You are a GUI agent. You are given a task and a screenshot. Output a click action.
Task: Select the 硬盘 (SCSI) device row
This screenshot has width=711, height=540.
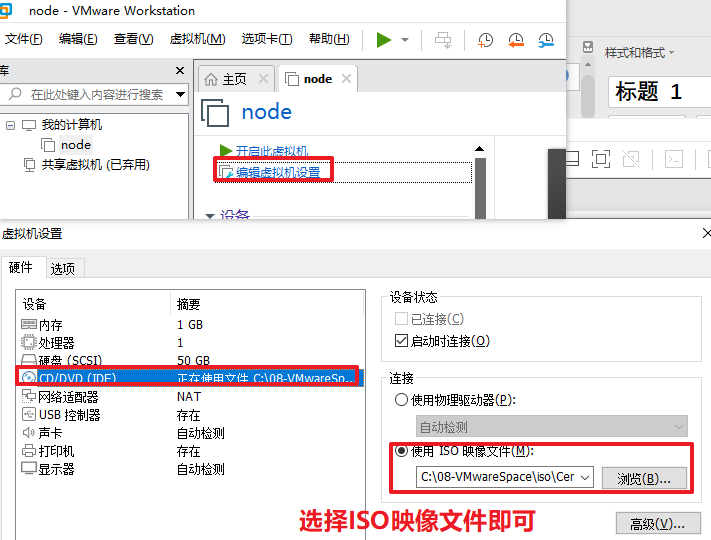coord(190,360)
